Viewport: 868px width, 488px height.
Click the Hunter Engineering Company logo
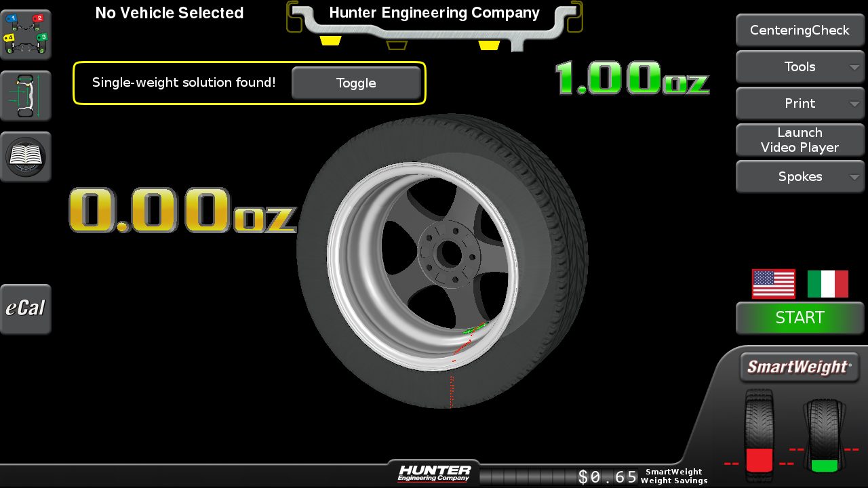[434, 473]
